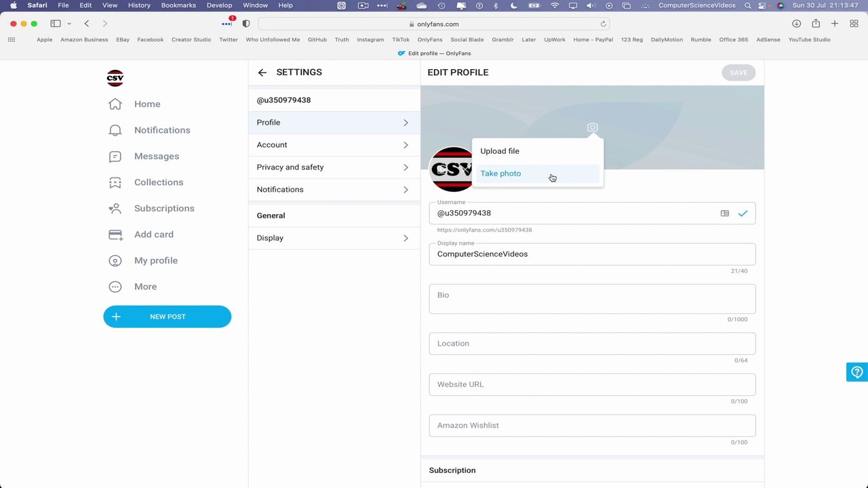Click the CSV profile picture thumbnail
Viewport: 868px width, 488px height.
tap(452, 169)
